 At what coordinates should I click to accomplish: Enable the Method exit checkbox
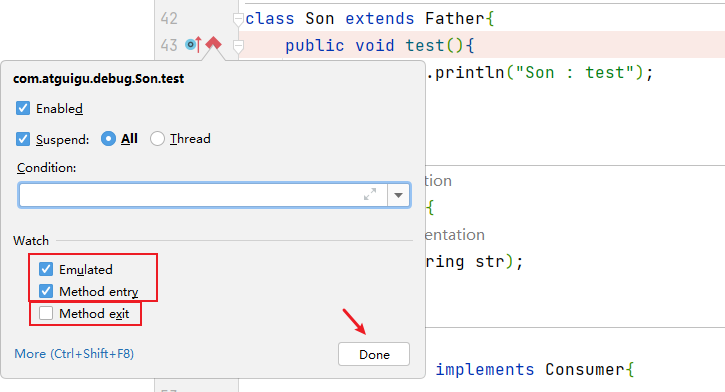tap(46, 313)
